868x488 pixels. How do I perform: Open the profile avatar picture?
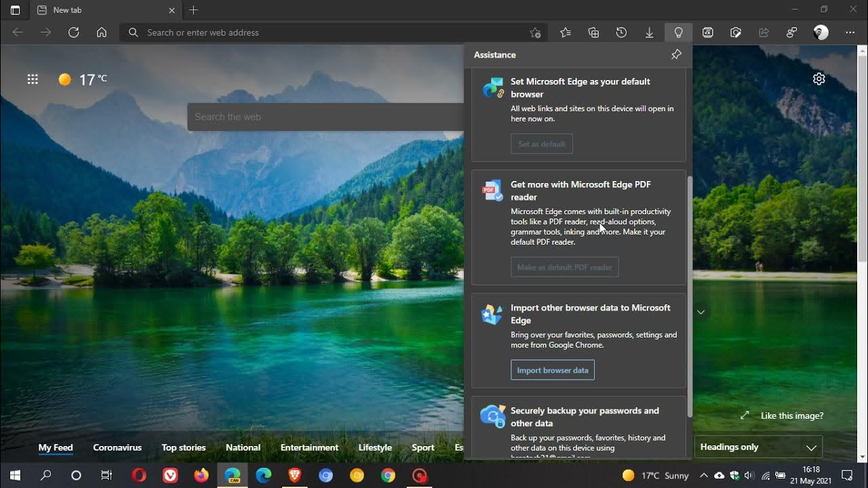click(821, 33)
